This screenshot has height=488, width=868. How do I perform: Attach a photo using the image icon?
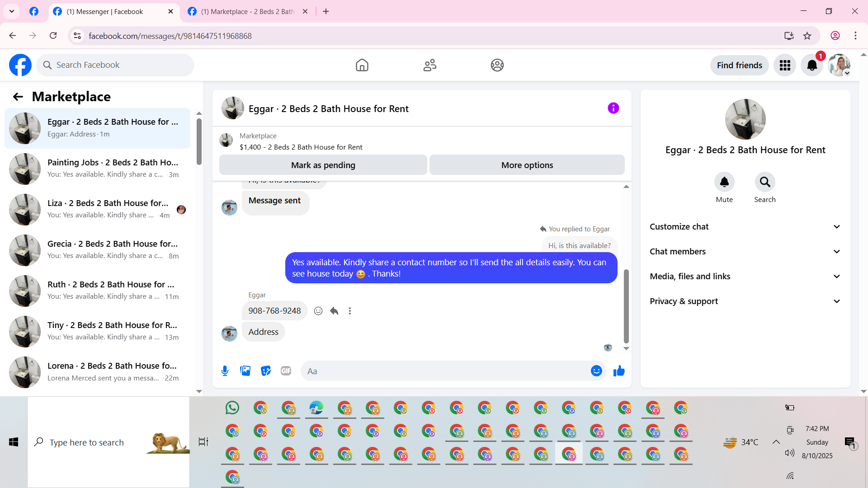click(x=245, y=371)
